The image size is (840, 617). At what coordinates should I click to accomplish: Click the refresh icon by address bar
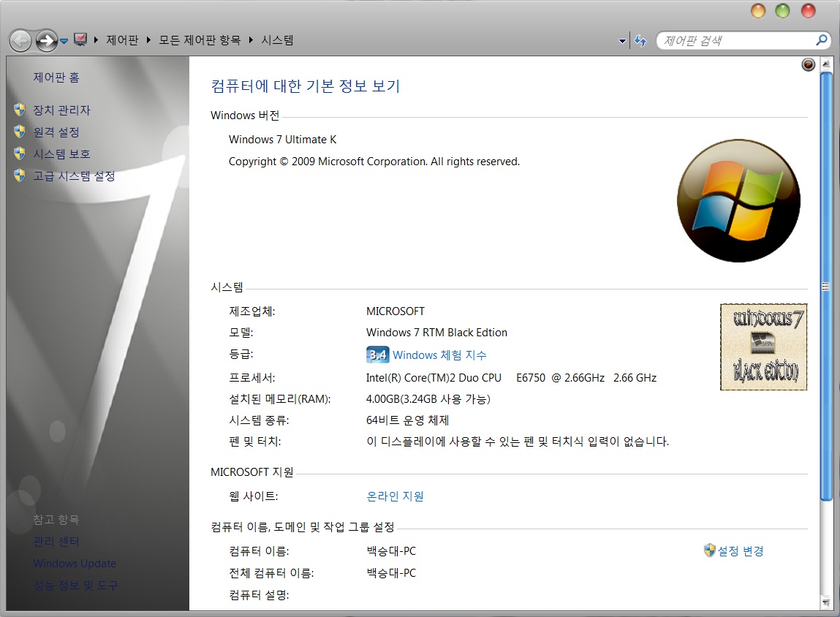pyautogui.click(x=640, y=41)
